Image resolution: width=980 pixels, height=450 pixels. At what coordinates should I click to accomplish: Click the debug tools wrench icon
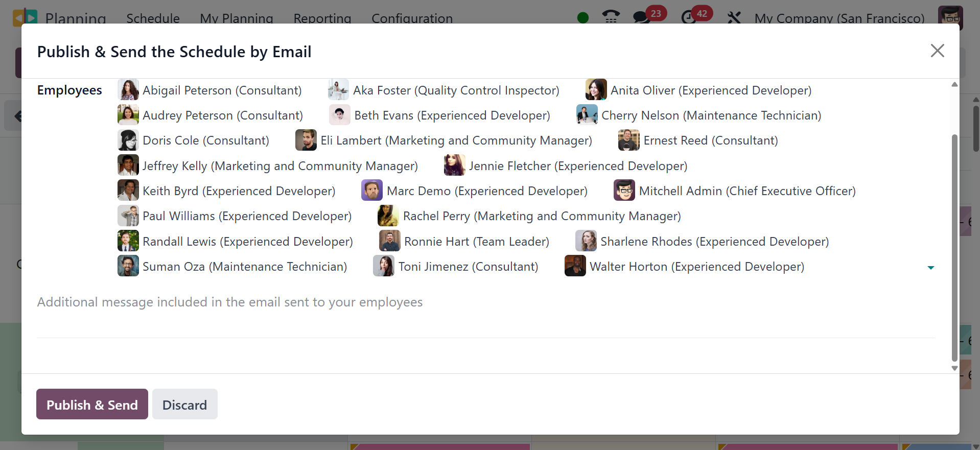click(x=734, y=18)
